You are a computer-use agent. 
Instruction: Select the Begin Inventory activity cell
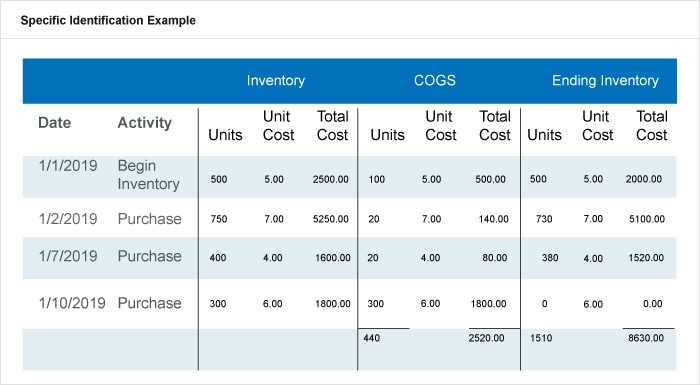click(149, 175)
